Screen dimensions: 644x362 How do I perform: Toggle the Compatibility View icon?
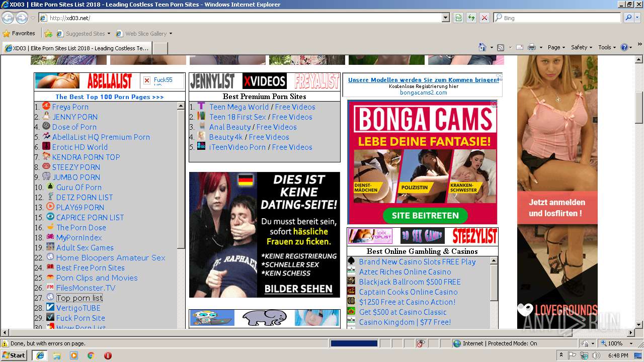pos(458,18)
